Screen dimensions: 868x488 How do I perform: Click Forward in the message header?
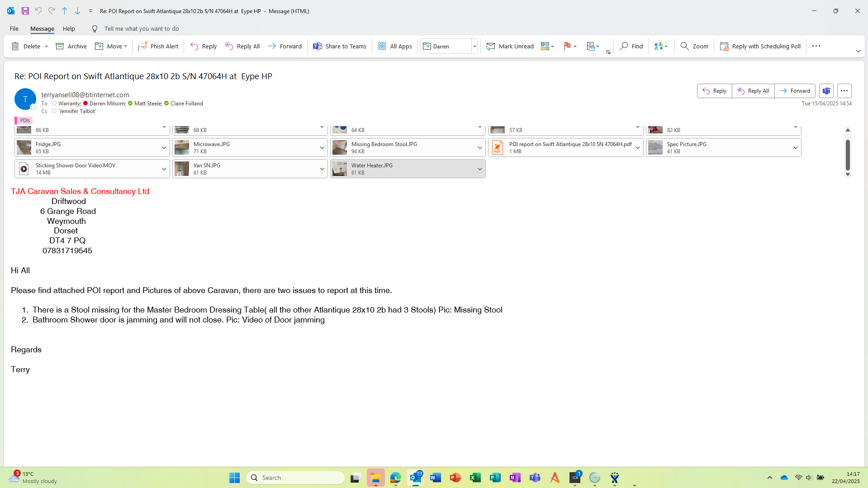(795, 91)
